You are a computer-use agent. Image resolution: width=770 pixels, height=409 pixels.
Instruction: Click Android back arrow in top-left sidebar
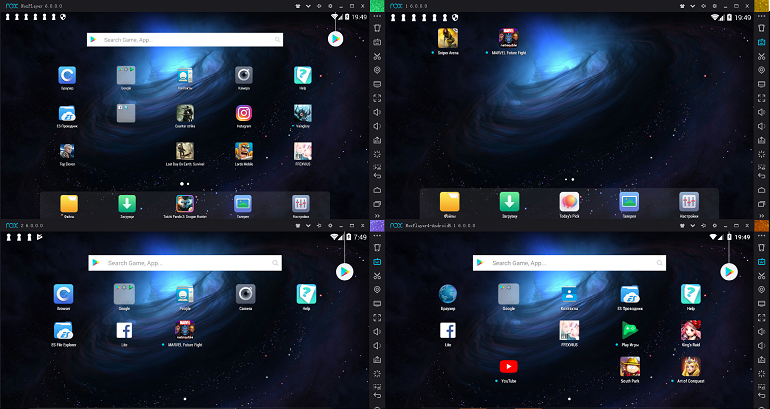(x=377, y=176)
